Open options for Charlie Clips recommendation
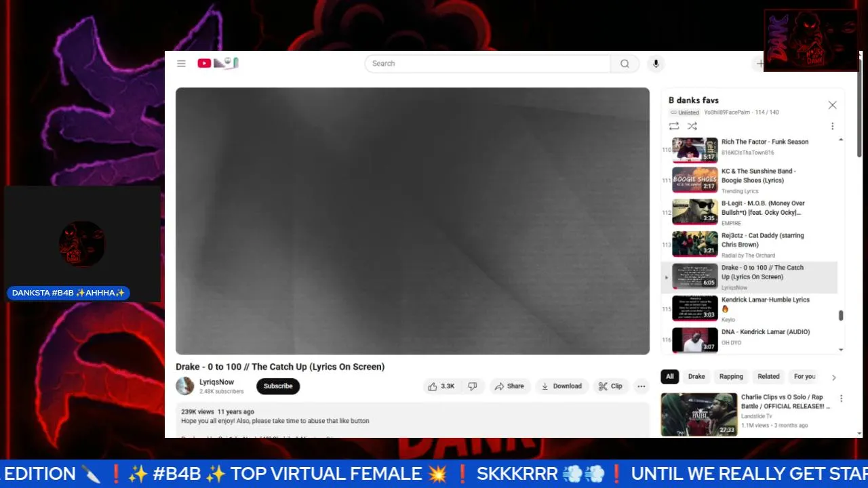Screen dimensions: 868x488 click(x=841, y=399)
